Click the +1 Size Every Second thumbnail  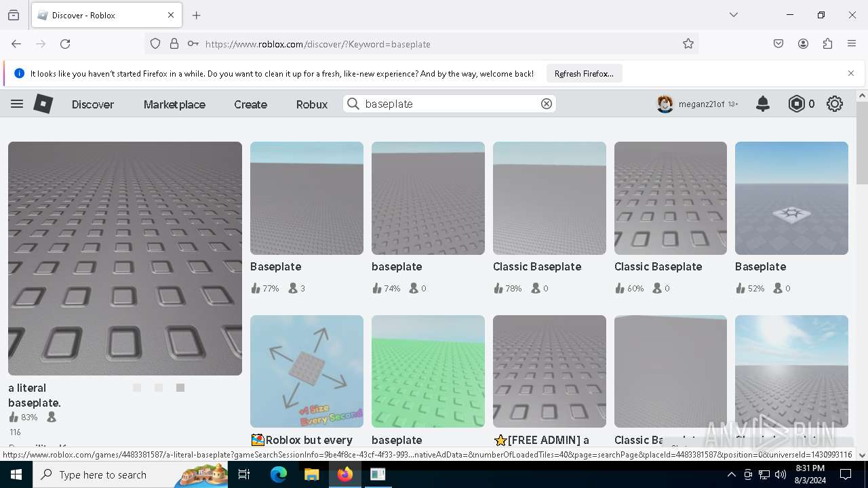pos(307,371)
